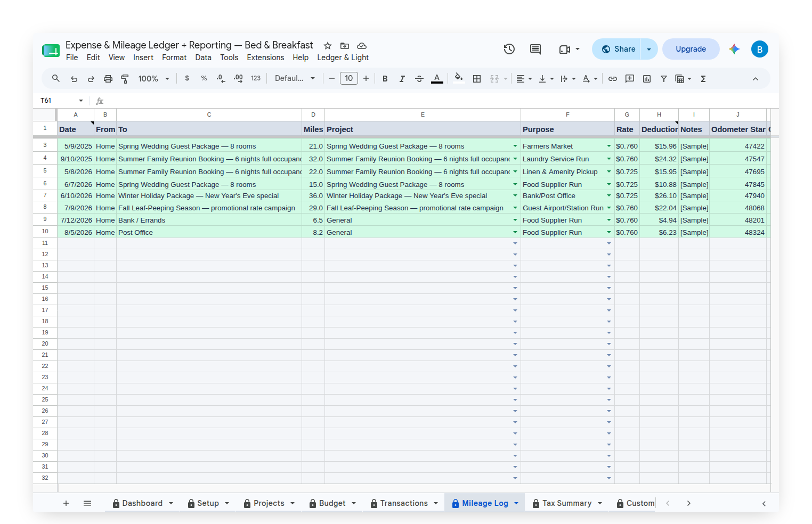Toggle Strikethrough formatting

[419, 79]
